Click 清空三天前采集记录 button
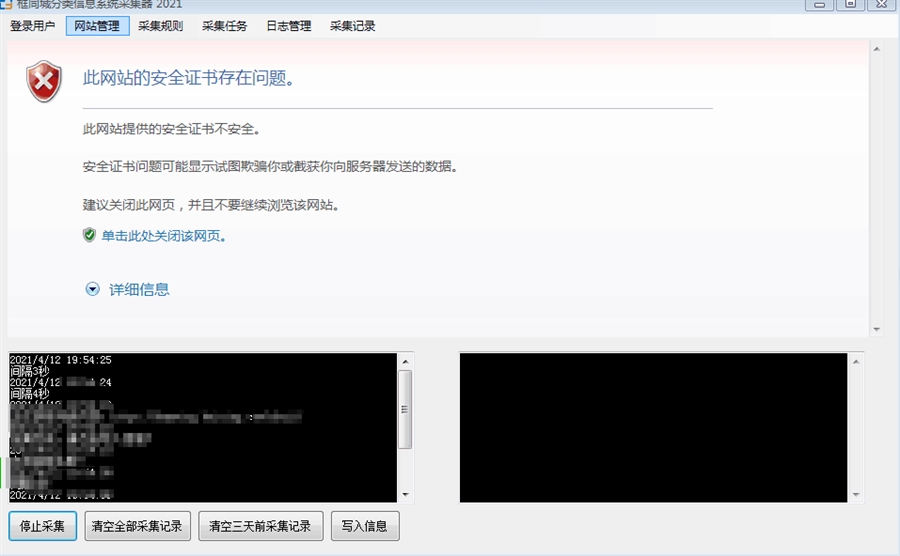900x556 pixels. pyautogui.click(x=260, y=526)
